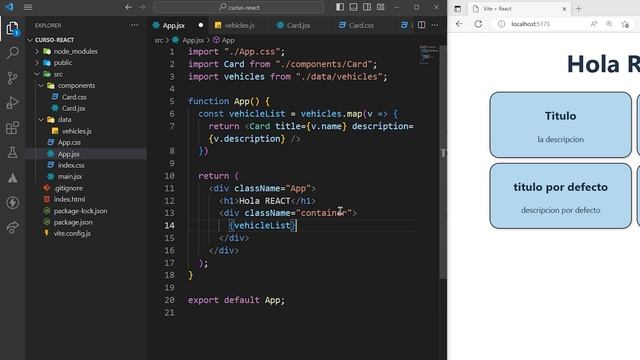640x360 pixels.
Task: Click the App symbol breadcrumb
Action: 224,40
